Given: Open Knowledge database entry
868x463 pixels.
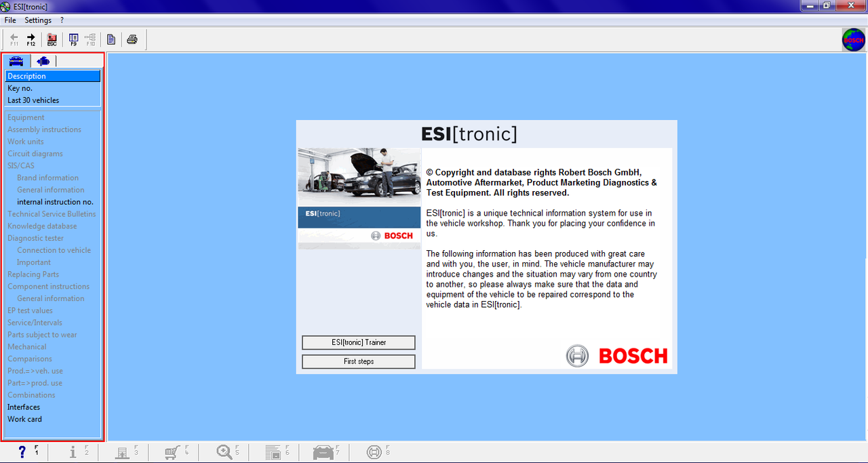Looking at the screenshot, I should (42, 226).
